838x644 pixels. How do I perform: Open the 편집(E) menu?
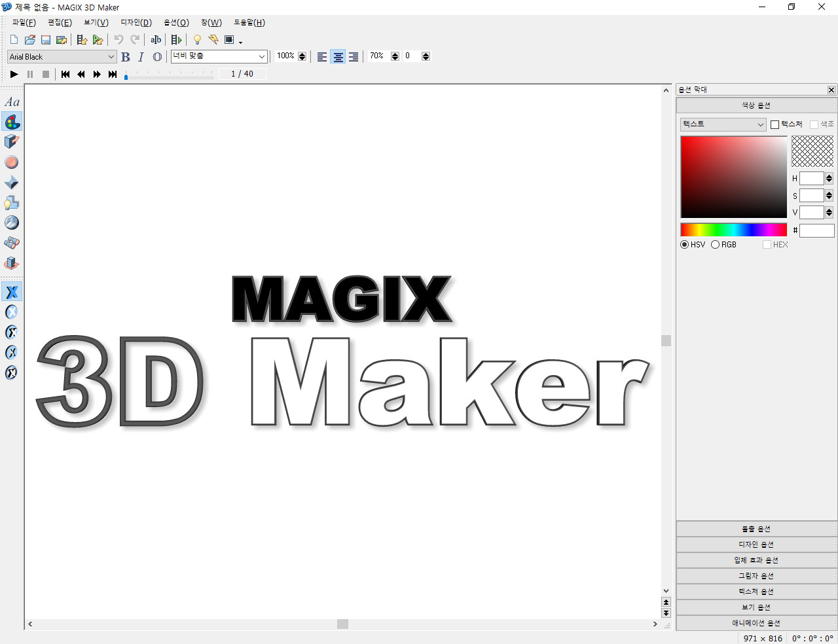tap(60, 23)
